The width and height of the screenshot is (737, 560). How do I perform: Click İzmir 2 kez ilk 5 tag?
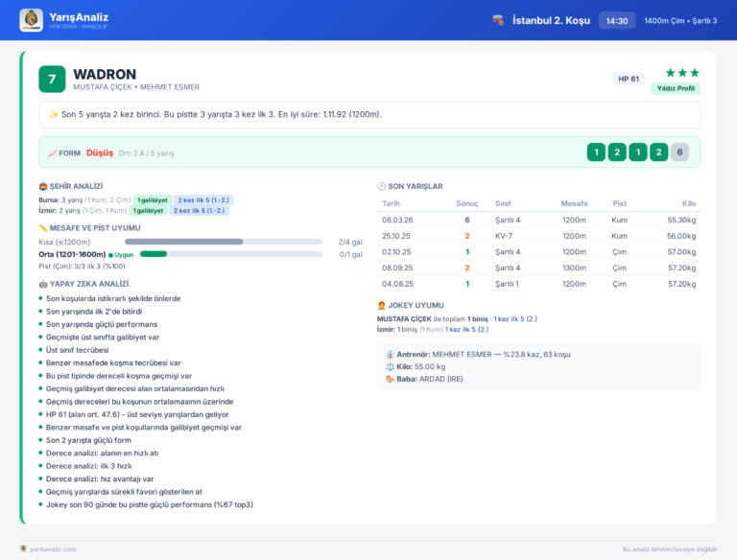click(199, 210)
